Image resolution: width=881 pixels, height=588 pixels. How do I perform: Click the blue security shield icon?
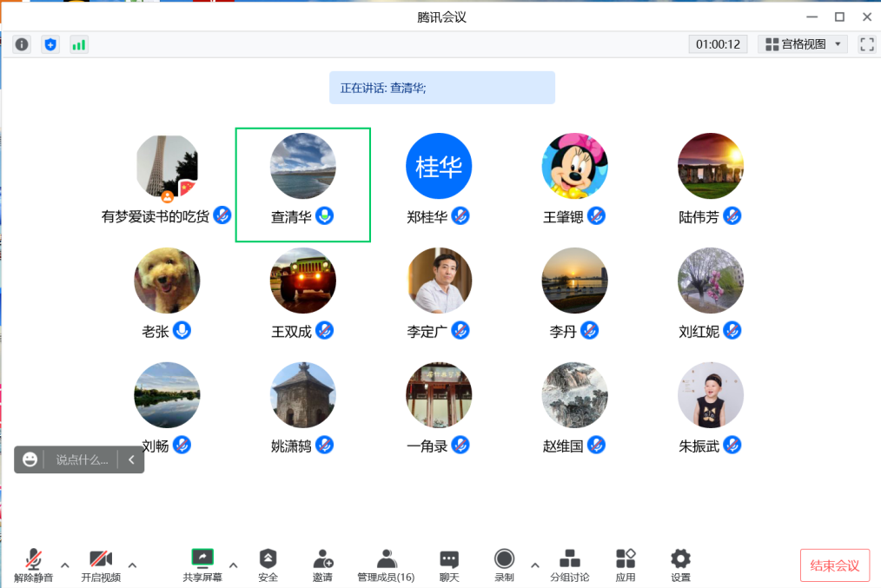(x=50, y=44)
